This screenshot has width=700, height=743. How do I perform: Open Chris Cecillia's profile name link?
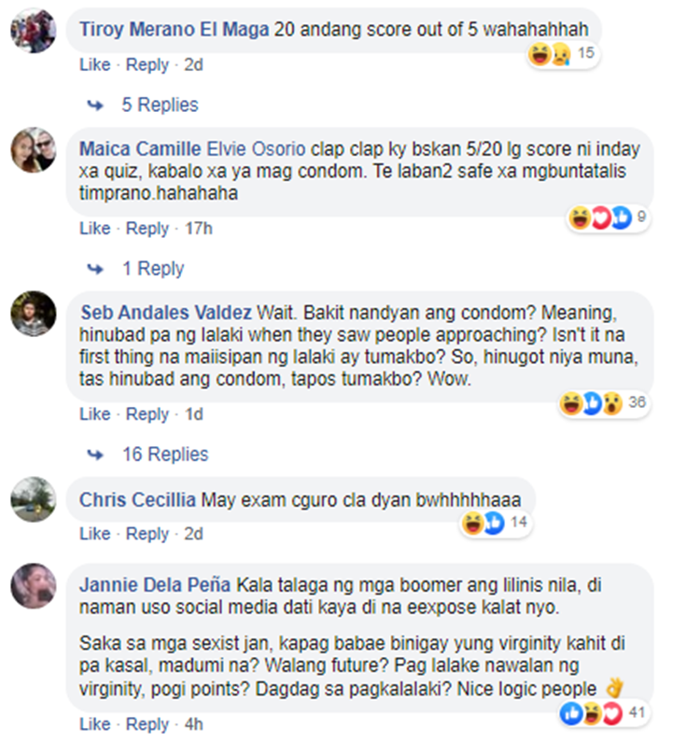(137, 500)
